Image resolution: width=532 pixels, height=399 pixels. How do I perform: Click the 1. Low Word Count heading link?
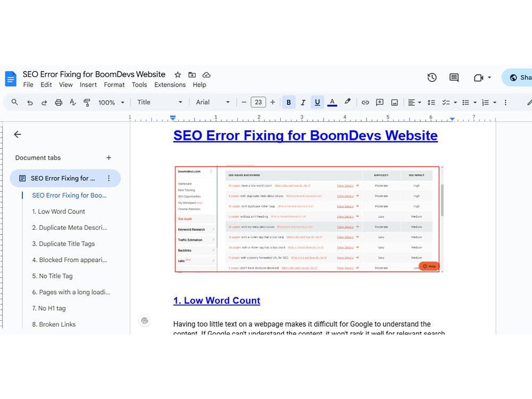tap(217, 301)
